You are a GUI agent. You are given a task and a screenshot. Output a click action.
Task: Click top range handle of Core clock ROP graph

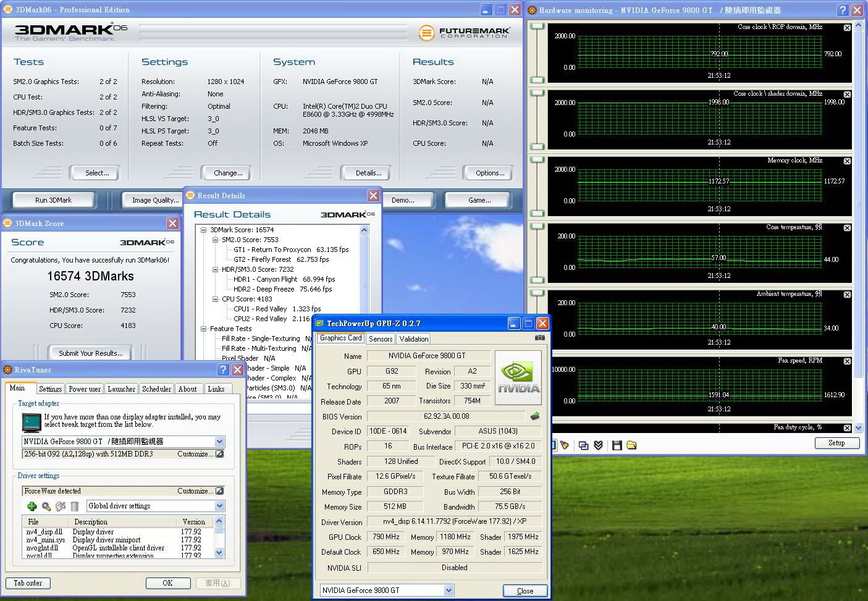[x=537, y=26]
